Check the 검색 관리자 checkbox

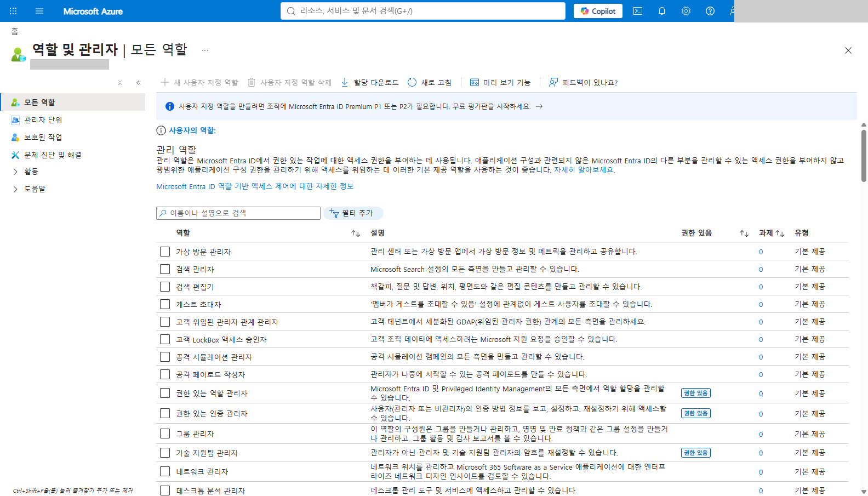pos(165,269)
